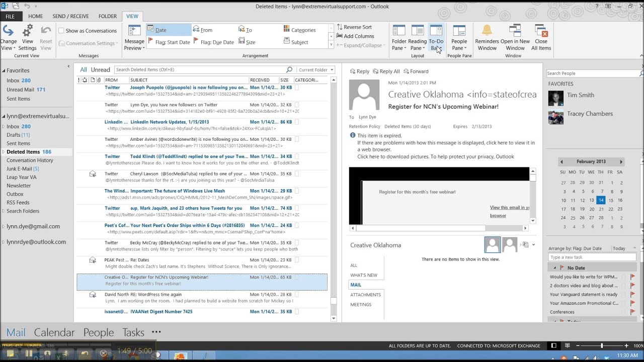
Task: Toggle category box on David North message
Action: [x=297, y=294]
